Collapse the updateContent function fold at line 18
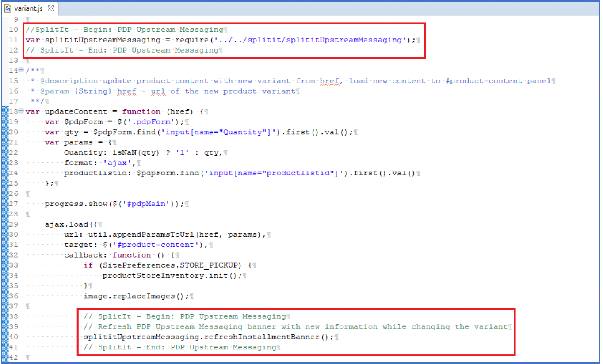The width and height of the screenshot is (603, 364). [21, 111]
